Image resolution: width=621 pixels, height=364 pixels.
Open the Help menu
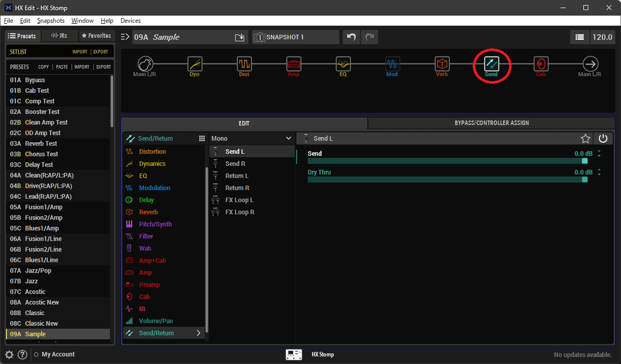pyautogui.click(x=107, y=21)
